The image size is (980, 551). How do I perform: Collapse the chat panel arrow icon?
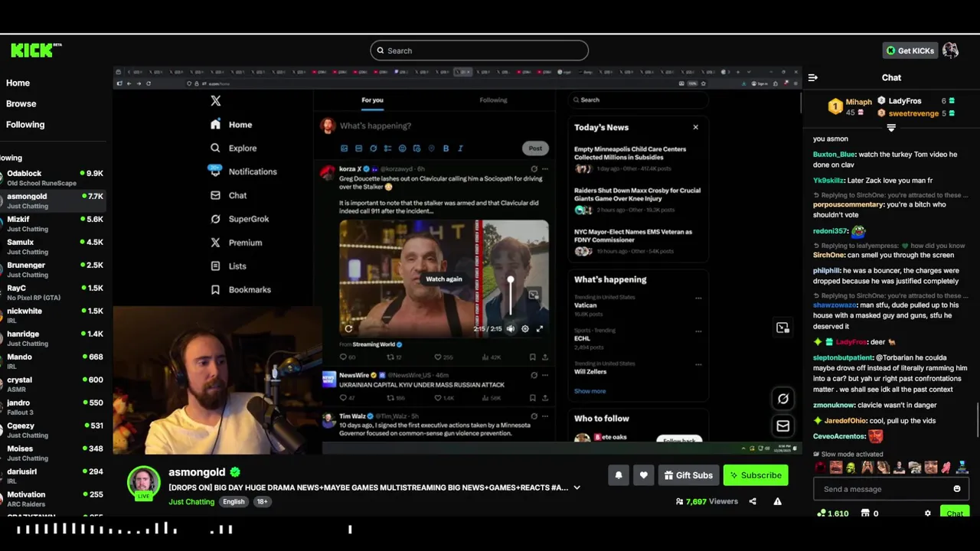(813, 77)
